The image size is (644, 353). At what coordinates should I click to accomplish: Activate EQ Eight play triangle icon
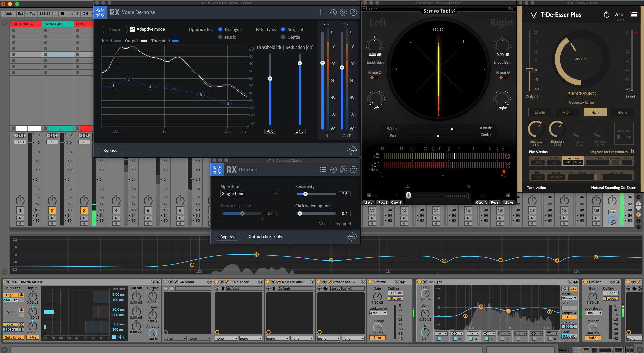coord(425,282)
